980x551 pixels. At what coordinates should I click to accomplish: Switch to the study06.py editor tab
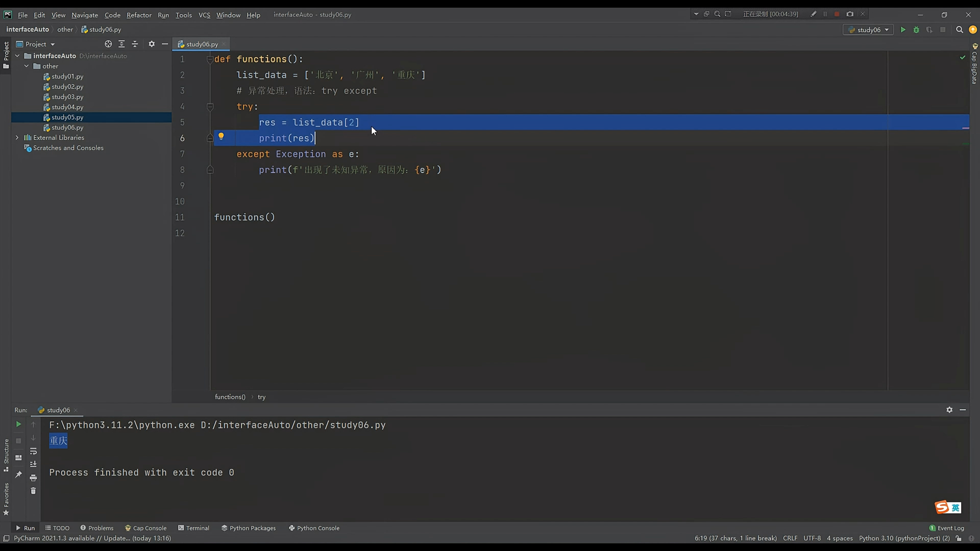click(202, 44)
